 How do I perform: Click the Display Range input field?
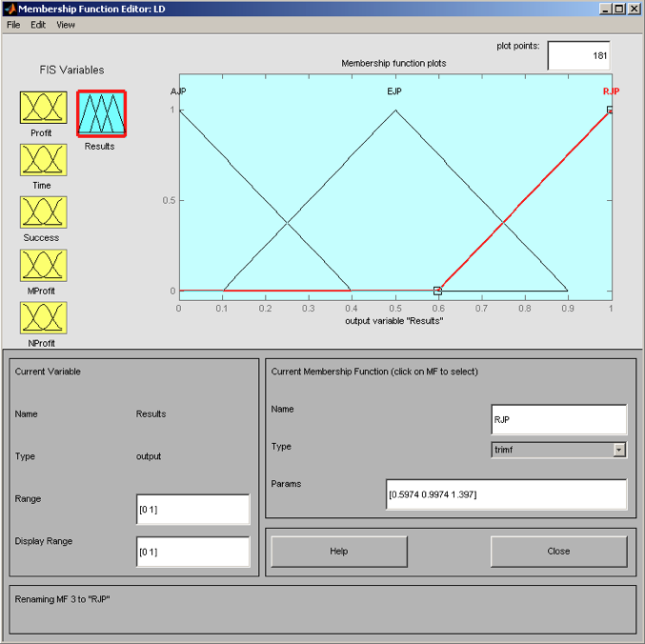pos(192,552)
